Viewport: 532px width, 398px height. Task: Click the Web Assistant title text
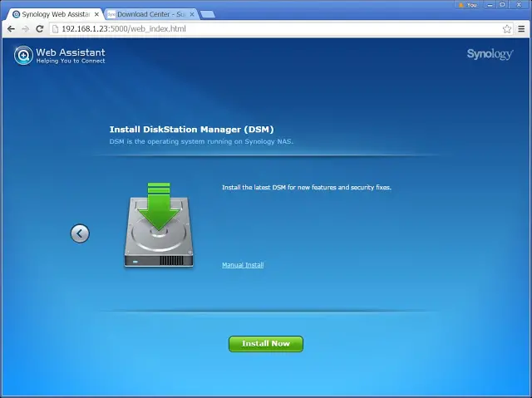pyautogui.click(x=70, y=52)
